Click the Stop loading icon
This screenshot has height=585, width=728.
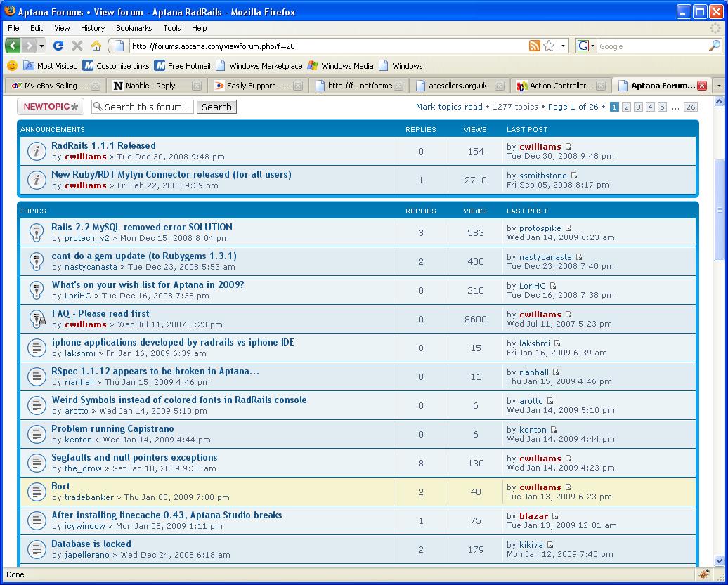coord(77,46)
